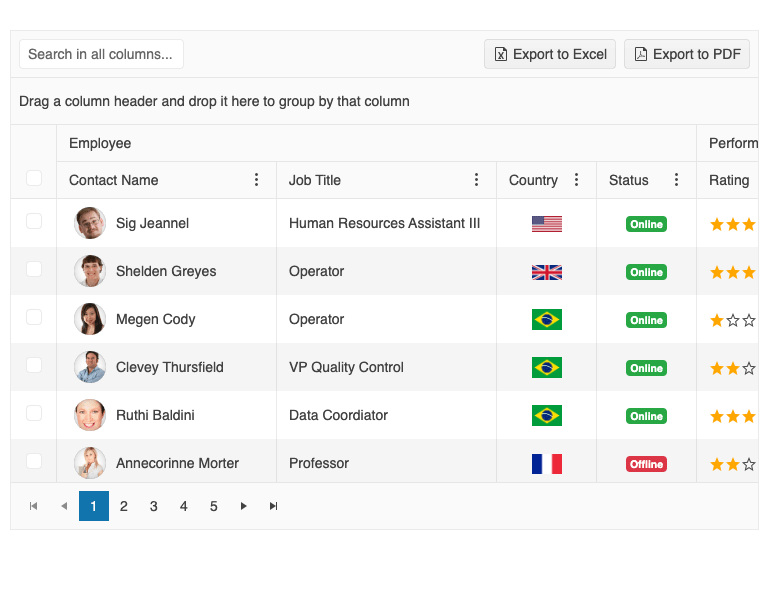Export the grid to Excel
Viewport: 770px width, 590px height.
(x=550, y=54)
